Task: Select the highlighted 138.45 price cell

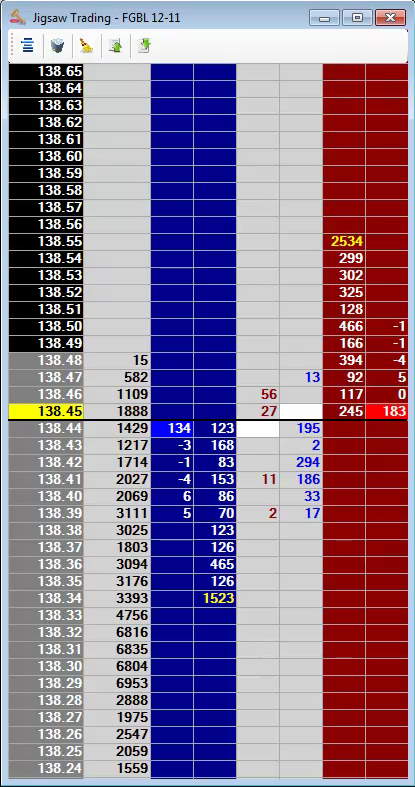Action: [46, 412]
